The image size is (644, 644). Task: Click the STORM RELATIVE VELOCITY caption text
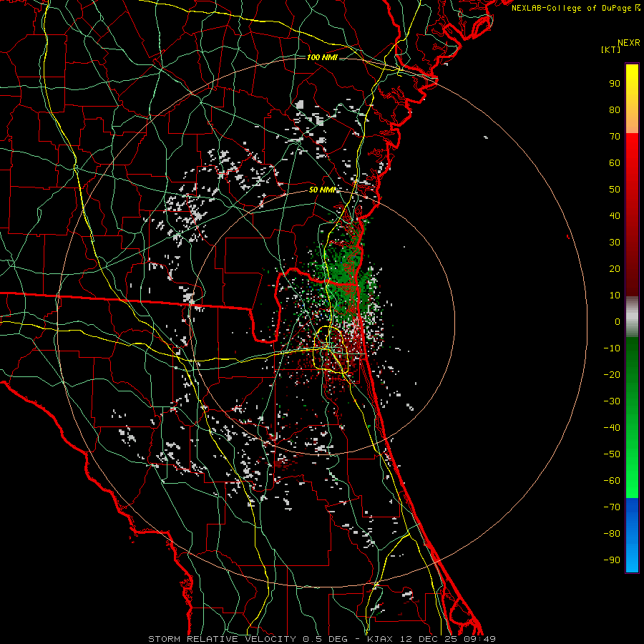click(x=222, y=639)
